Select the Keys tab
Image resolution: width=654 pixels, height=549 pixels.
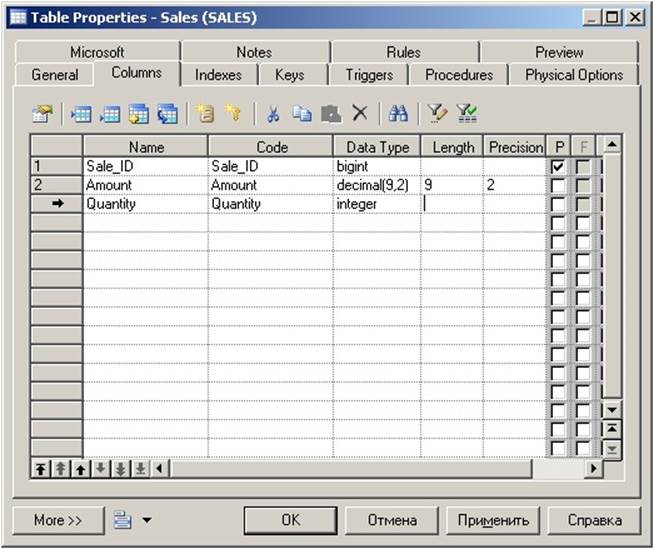pos(289,75)
